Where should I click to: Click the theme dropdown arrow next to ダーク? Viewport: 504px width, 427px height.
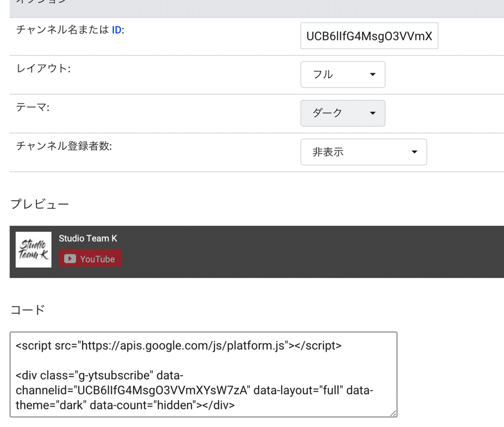(x=372, y=113)
